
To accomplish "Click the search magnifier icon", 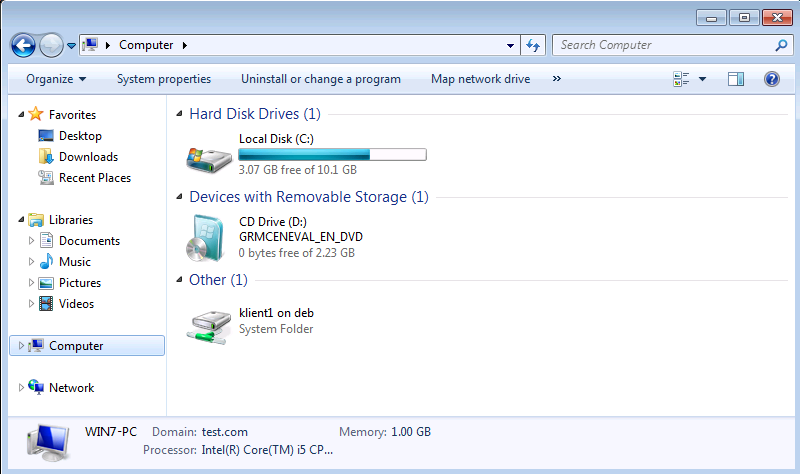I will pos(781,45).
